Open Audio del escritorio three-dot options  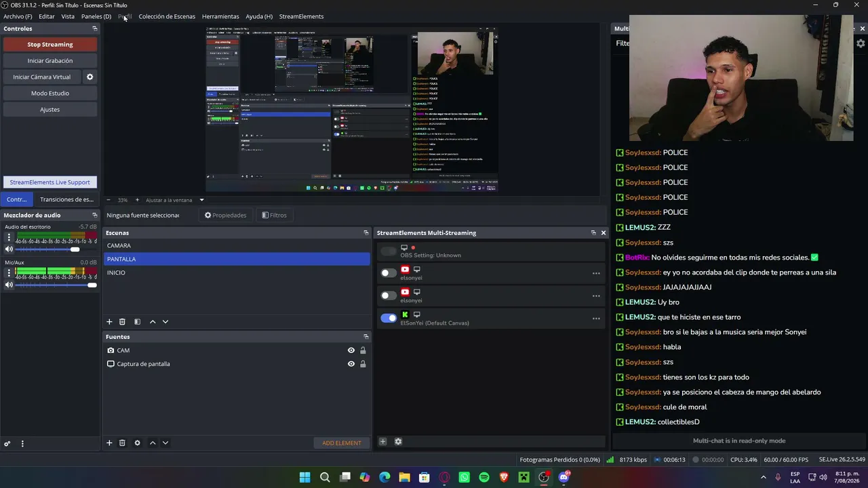click(9, 237)
